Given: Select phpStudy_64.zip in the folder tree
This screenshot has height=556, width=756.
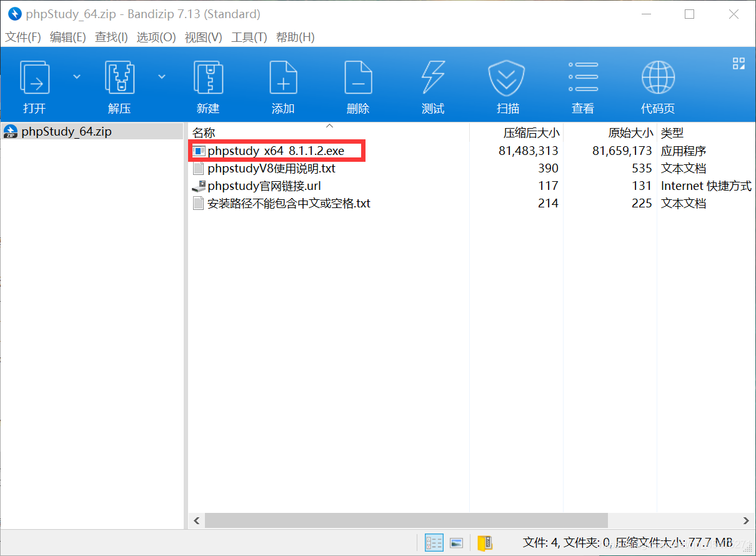Looking at the screenshot, I should 66,131.
